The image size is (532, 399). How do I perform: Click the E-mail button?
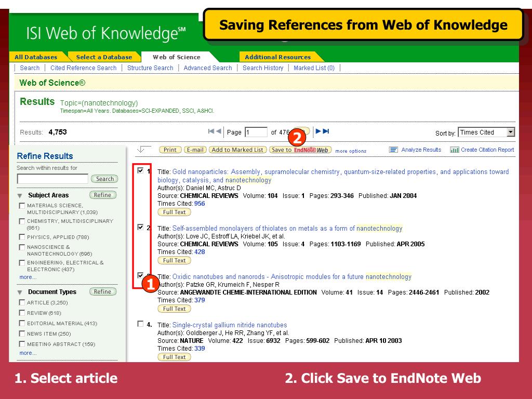195,150
